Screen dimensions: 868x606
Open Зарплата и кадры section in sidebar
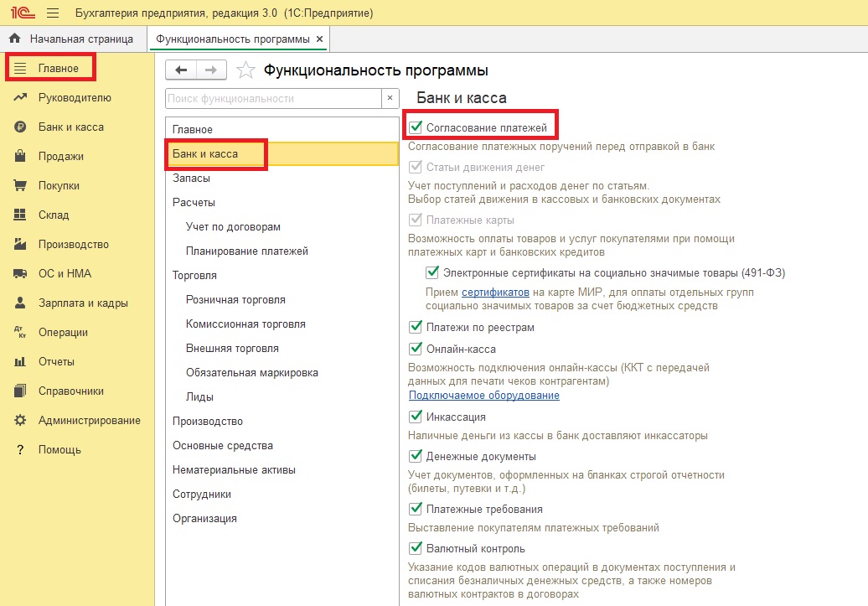[83, 303]
